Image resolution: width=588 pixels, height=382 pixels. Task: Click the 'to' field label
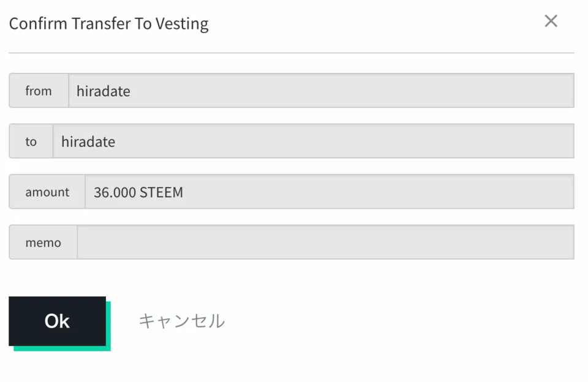tap(31, 141)
